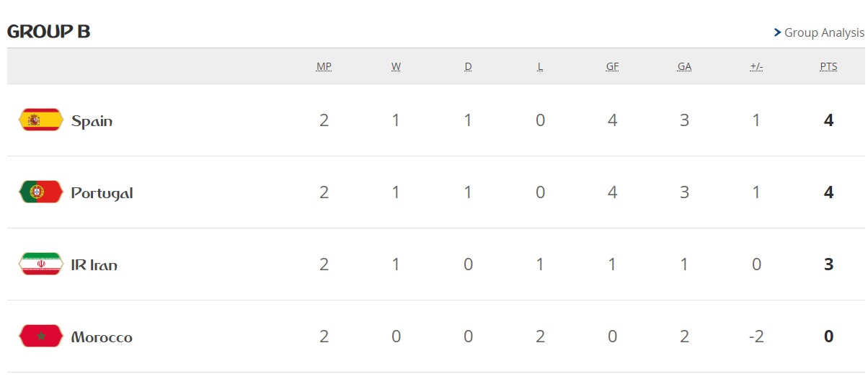Screen dimensions: 868x379
Task: Click the Morocco flag icon
Action: (40, 336)
